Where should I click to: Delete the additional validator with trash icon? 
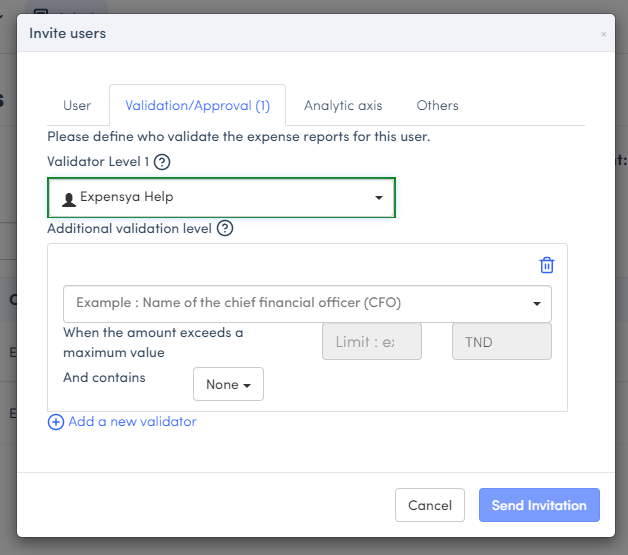click(x=546, y=265)
